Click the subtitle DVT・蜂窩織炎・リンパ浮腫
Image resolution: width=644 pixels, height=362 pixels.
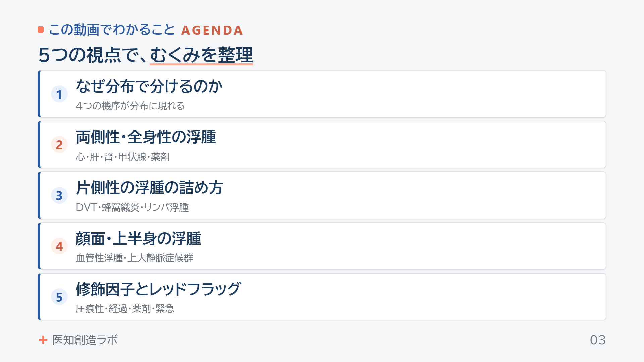132,207
